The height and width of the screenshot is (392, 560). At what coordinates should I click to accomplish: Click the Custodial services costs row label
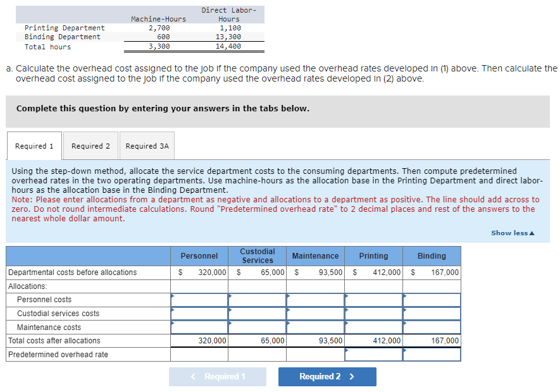(x=58, y=314)
